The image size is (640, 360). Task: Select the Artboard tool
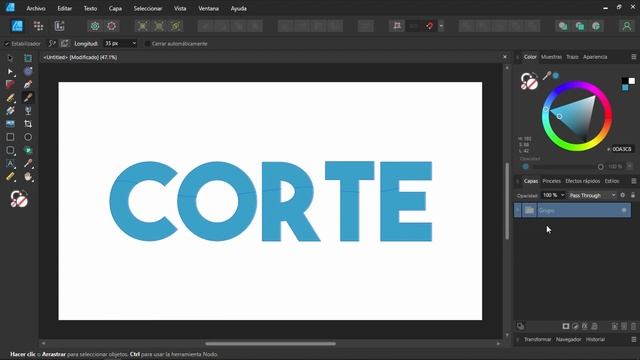28,58
